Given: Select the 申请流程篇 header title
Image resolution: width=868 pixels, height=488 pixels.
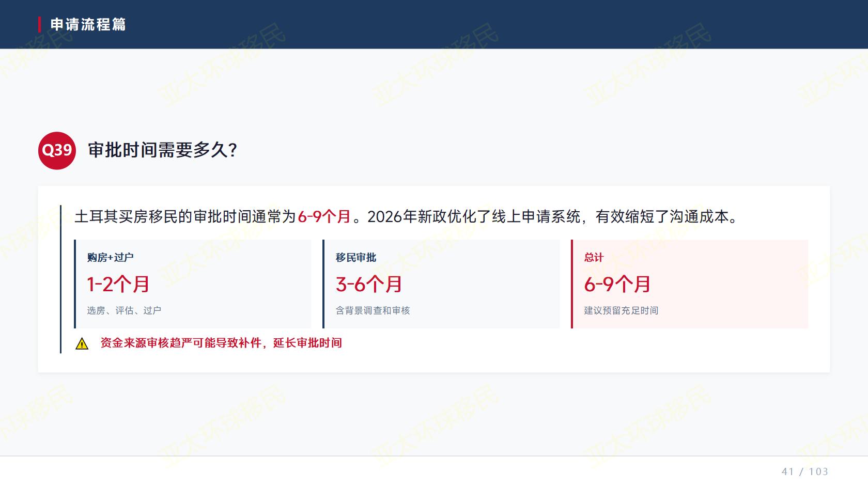Looking at the screenshot, I should tap(88, 24).
